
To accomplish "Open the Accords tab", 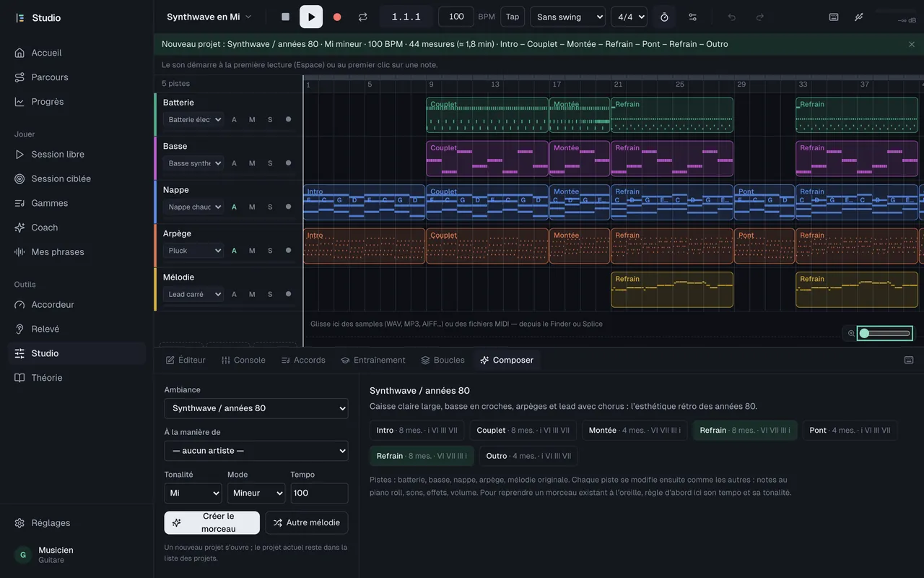I will pyautogui.click(x=303, y=361).
